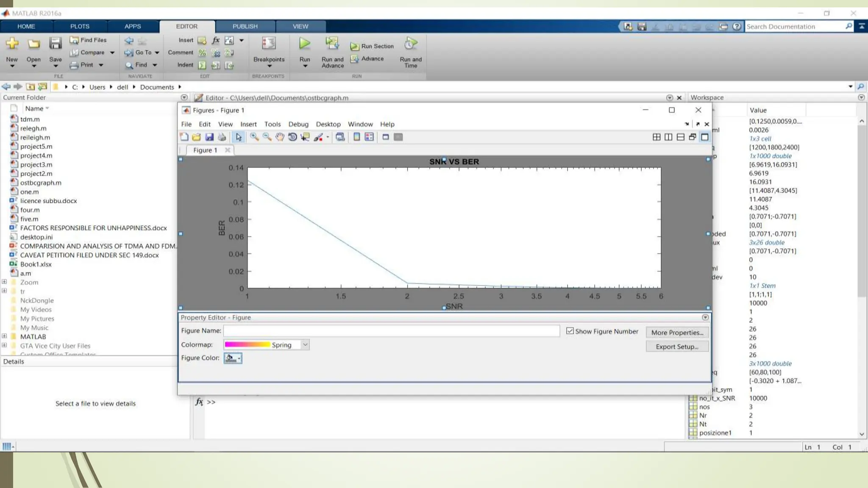
Task: Click the Insert Colorbar icon
Action: pyautogui.click(x=357, y=137)
